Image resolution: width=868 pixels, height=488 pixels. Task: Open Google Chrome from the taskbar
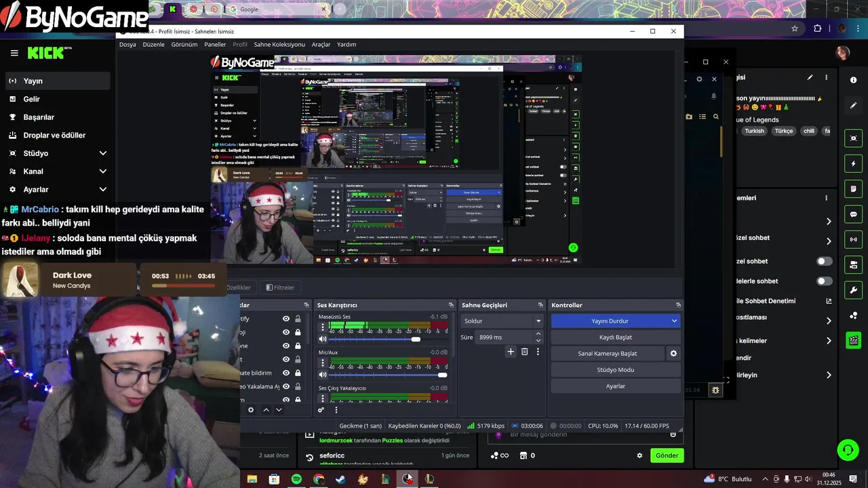pyautogui.click(x=319, y=479)
